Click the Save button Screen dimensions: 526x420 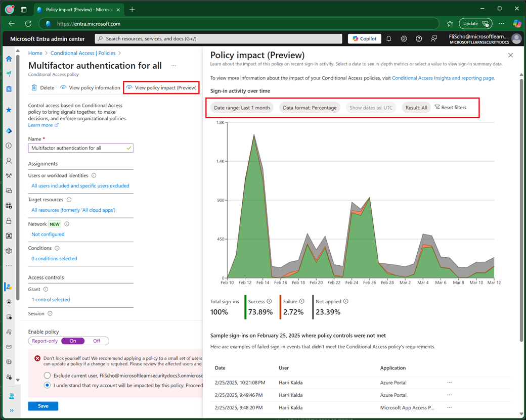[43, 406]
